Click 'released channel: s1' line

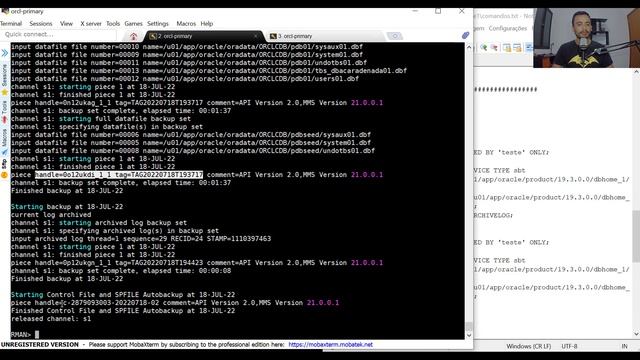51,319
